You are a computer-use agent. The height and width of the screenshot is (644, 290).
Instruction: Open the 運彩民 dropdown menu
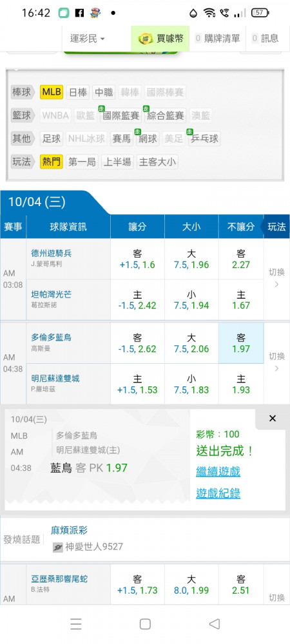(88, 39)
